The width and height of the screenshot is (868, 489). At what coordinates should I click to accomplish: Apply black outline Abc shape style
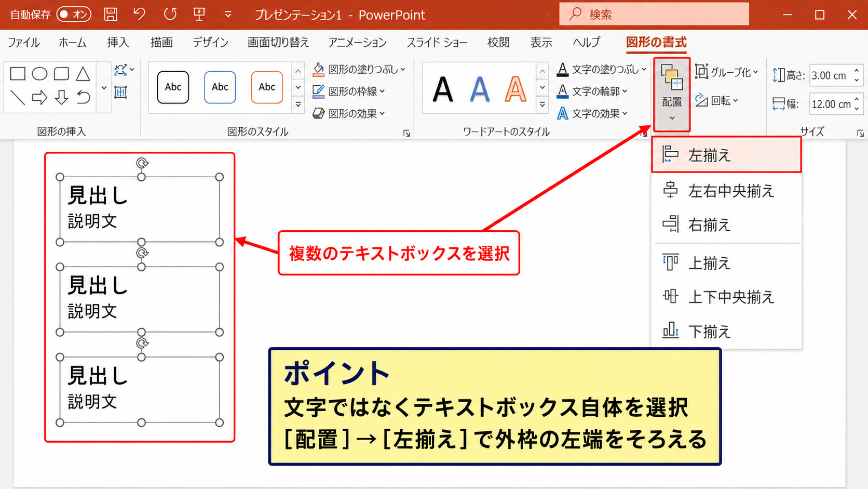[173, 87]
